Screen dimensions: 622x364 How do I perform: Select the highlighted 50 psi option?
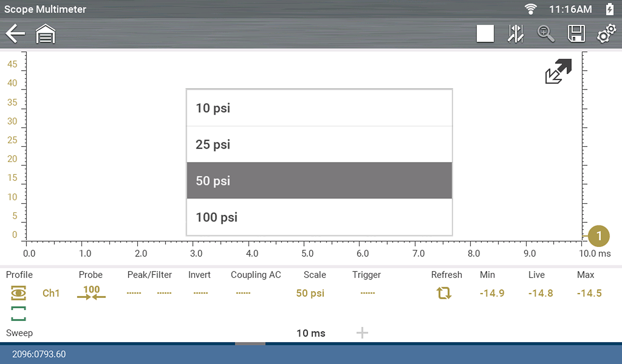tap(319, 180)
